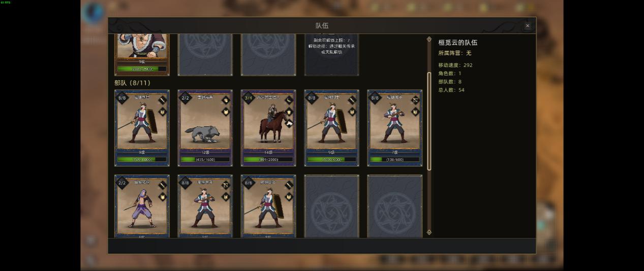Select the mounted horse rider troop card
644x271 pixels.
coord(268,128)
